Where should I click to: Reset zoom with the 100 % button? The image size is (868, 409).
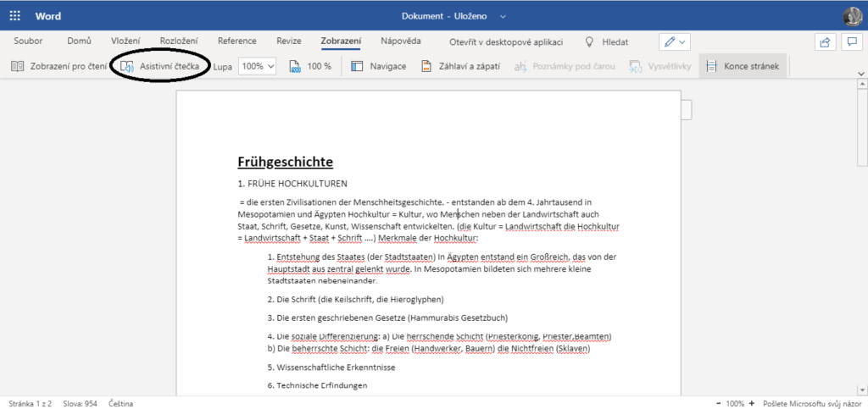point(310,66)
